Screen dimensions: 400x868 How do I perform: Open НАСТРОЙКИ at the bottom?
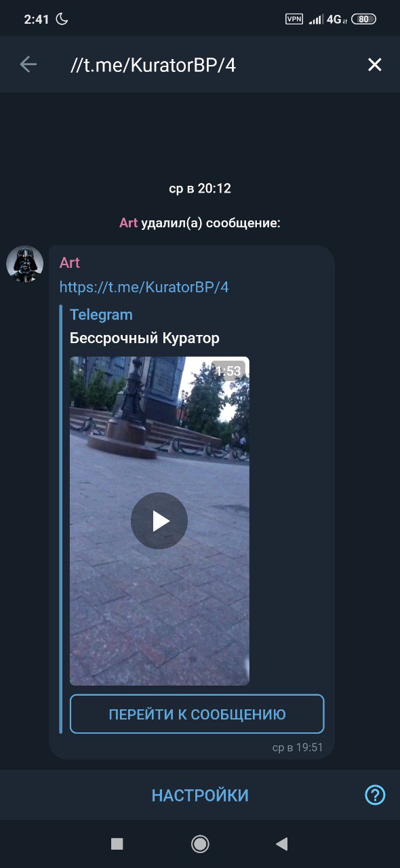200,795
